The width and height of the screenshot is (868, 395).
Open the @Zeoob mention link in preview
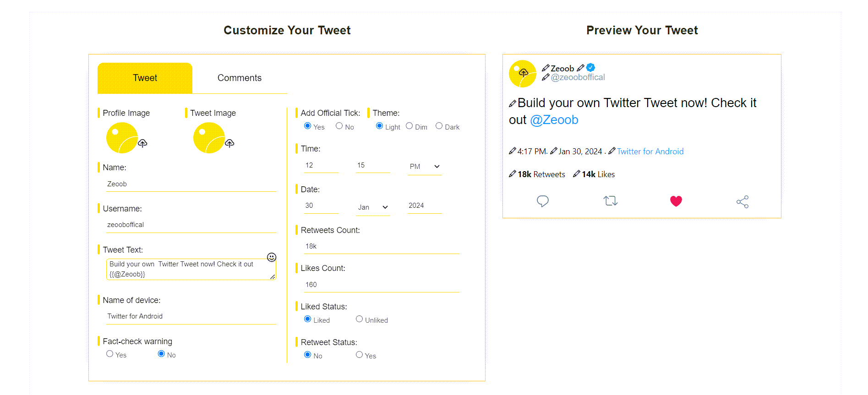(x=554, y=120)
